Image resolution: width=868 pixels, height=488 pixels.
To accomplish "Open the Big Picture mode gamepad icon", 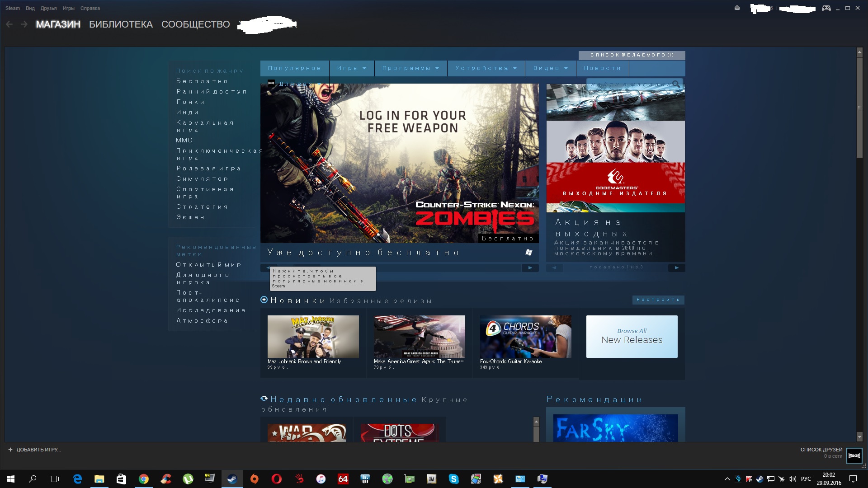I will pos(826,8).
